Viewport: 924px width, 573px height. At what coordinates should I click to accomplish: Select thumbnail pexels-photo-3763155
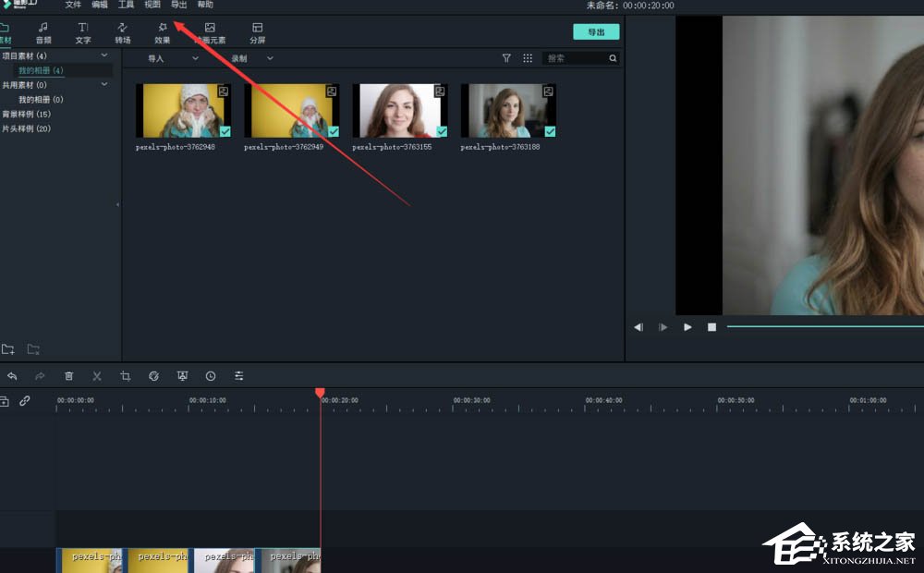point(400,111)
